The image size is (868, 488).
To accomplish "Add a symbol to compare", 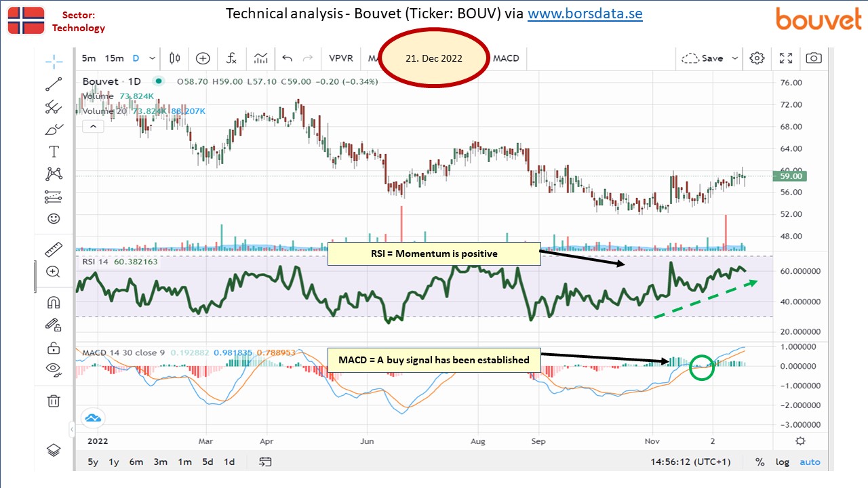I will coord(203,58).
